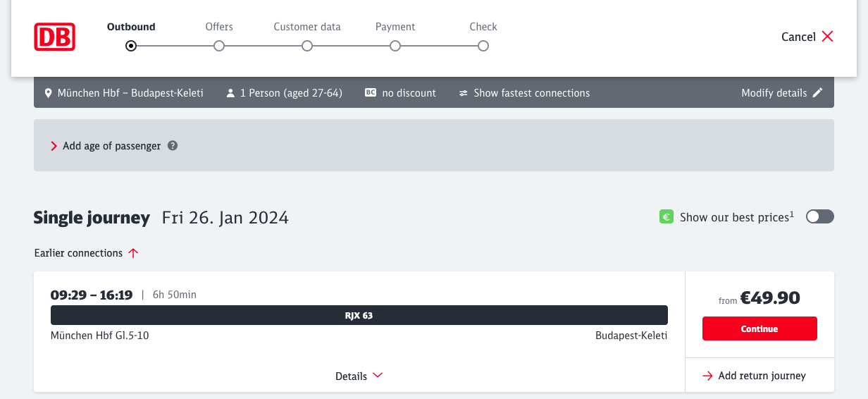Go to the Payment step
Viewport: 868px width, 399px height.
(395, 46)
